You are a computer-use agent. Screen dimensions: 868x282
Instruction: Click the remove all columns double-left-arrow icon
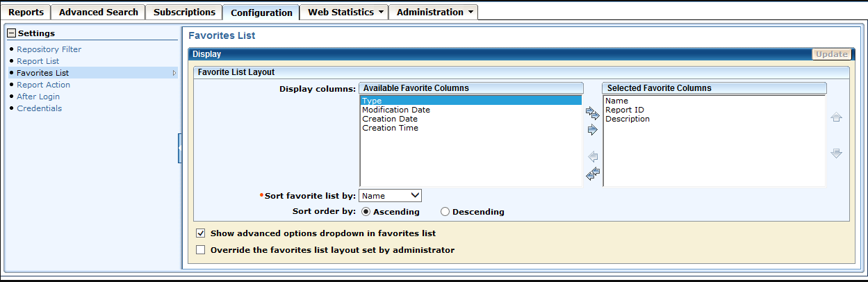[x=593, y=174]
